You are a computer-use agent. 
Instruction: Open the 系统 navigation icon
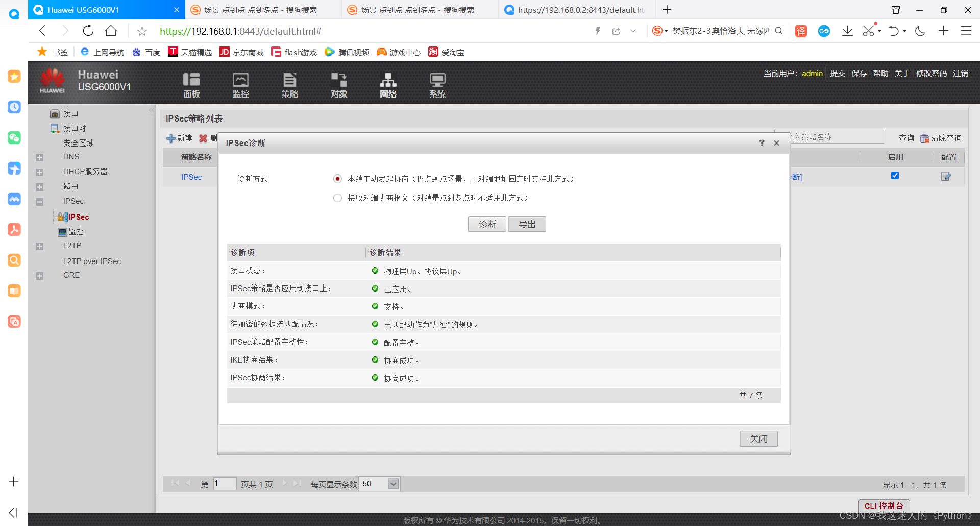point(437,85)
